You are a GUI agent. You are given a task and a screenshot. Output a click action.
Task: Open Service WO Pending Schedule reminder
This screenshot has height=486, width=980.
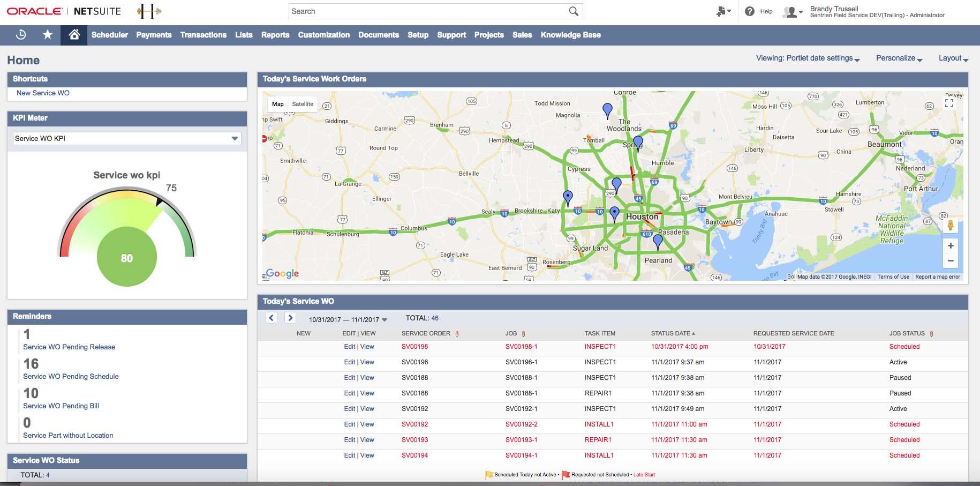point(71,377)
